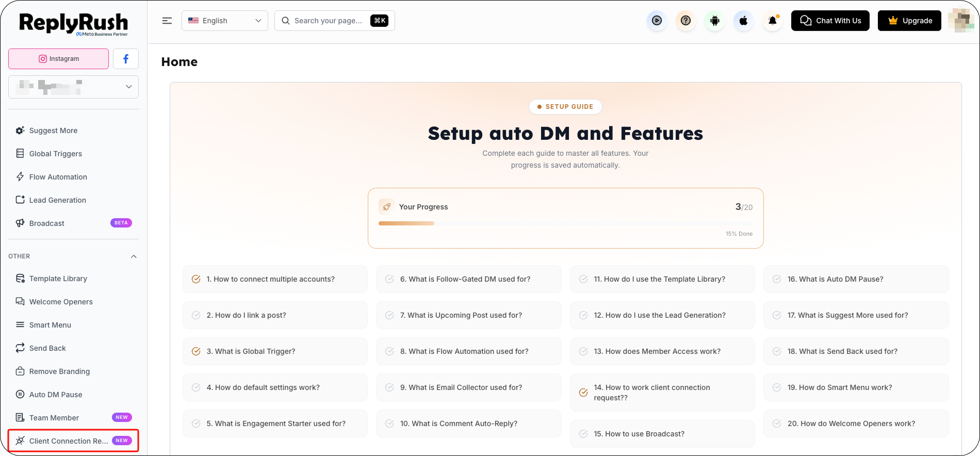Toggle check for guide 6 Follow-Gated DM

[x=389, y=279]
